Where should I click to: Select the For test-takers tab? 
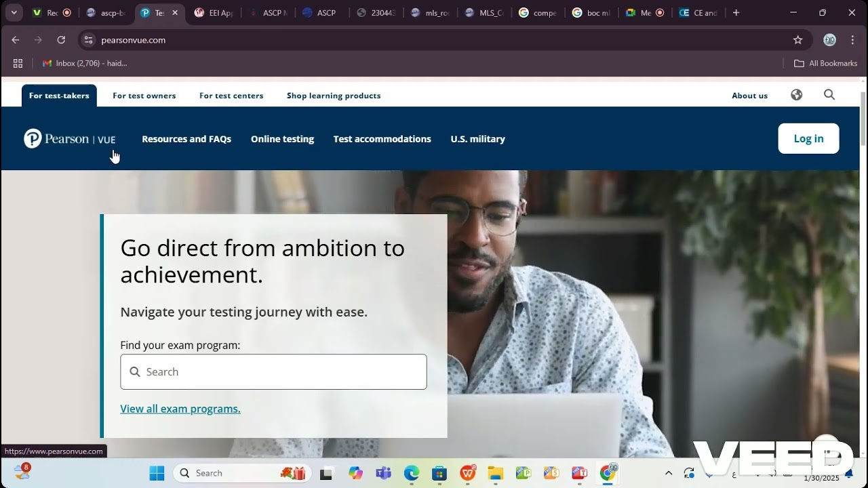(x=59, y=96)
